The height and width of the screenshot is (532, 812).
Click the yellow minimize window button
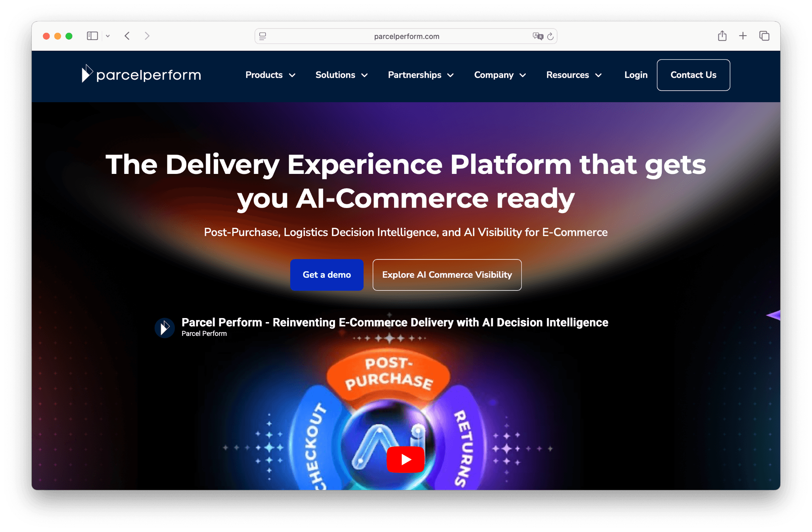tap(57, 36)
